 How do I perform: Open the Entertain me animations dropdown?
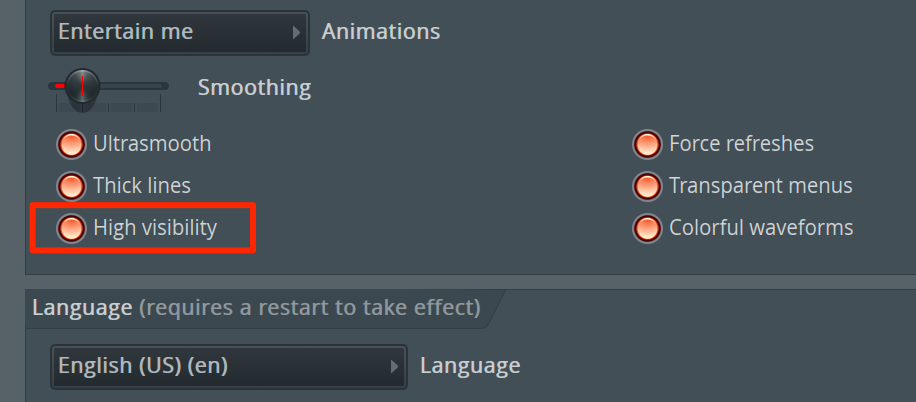(x=170, y=32)
